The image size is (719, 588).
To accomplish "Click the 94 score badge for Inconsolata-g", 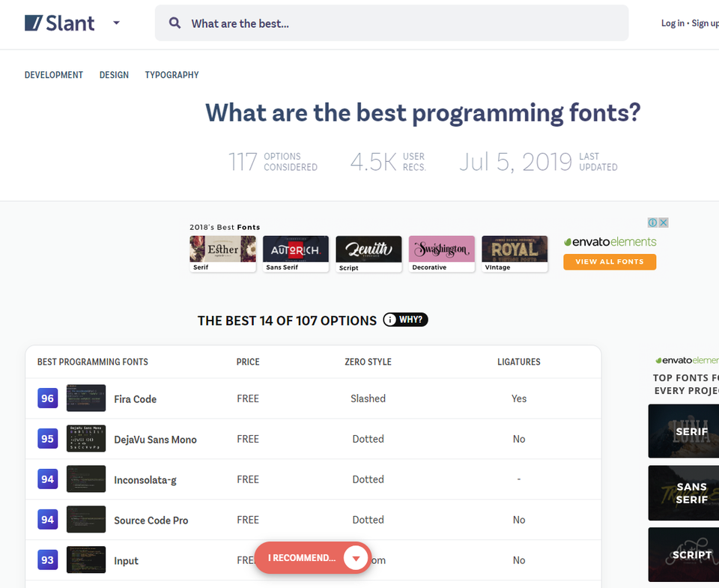I will click(48, 479).
